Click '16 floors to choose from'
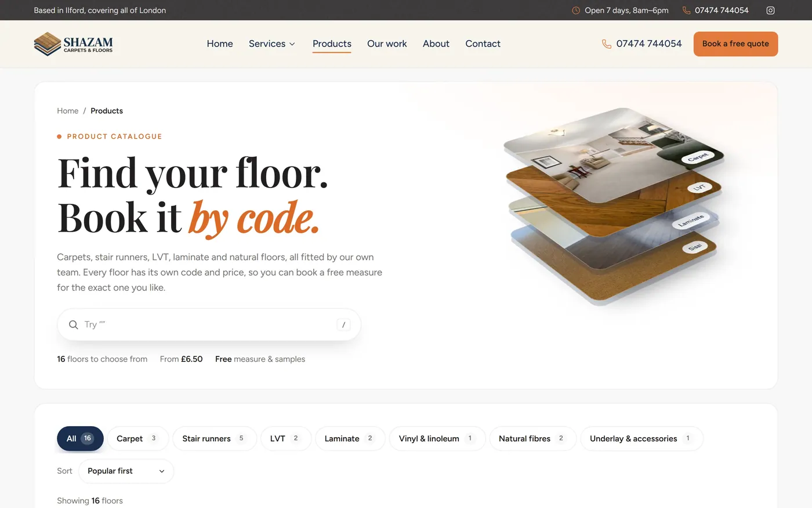Viewport: 812px width, 508px height. pyautogui.click(x=102, y=359)
